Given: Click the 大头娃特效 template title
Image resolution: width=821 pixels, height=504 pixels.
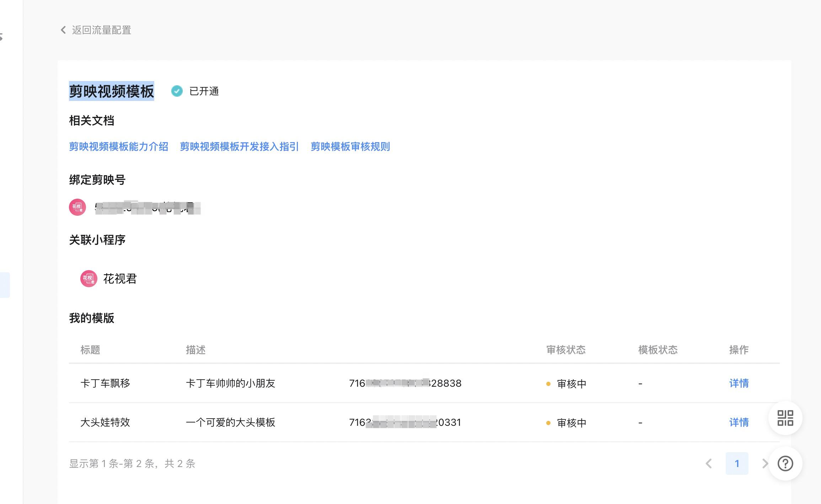Looking at the screenshot, I should point(105,422).
